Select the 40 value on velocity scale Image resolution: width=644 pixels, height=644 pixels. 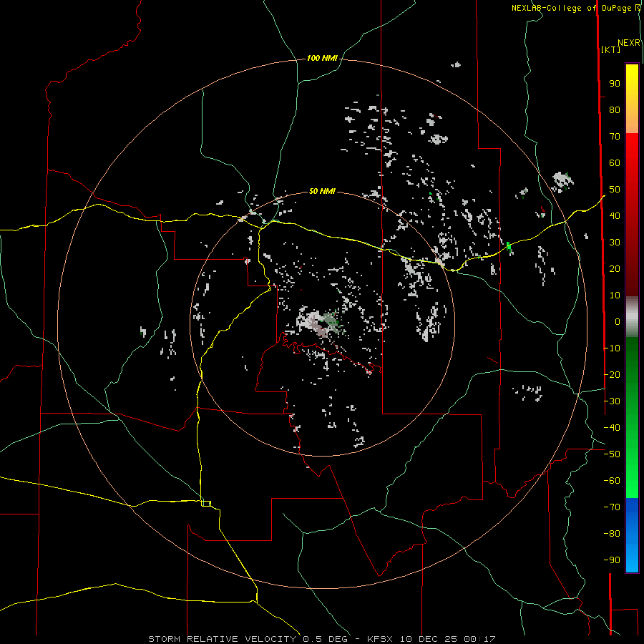(615, 216)
